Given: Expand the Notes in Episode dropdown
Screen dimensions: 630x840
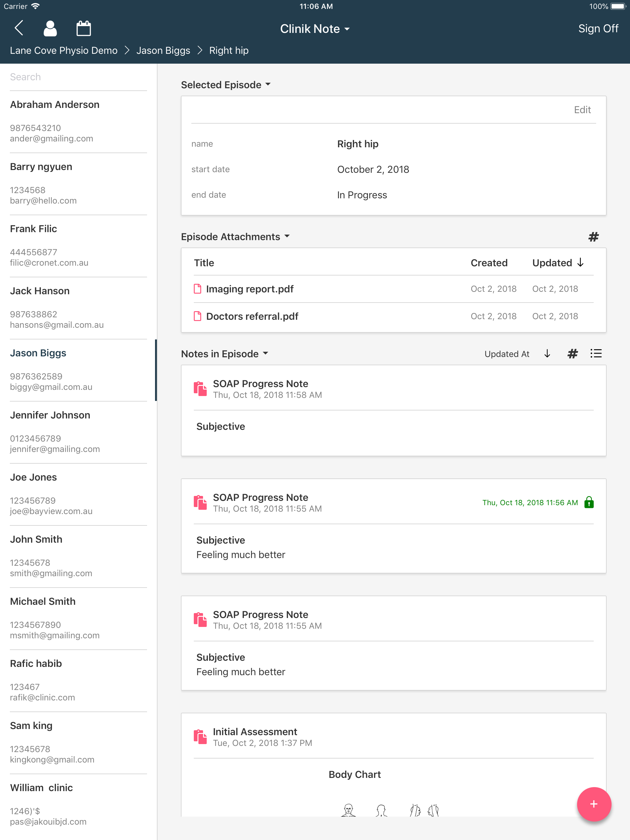Looking at the screenshot, I should point(225,354).
